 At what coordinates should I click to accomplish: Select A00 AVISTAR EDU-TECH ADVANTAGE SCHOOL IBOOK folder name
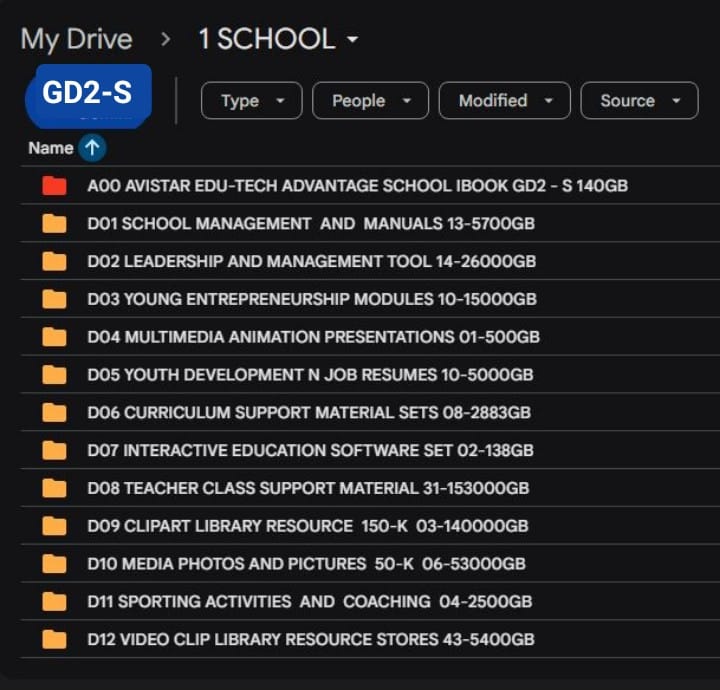[x=357, y=186]
